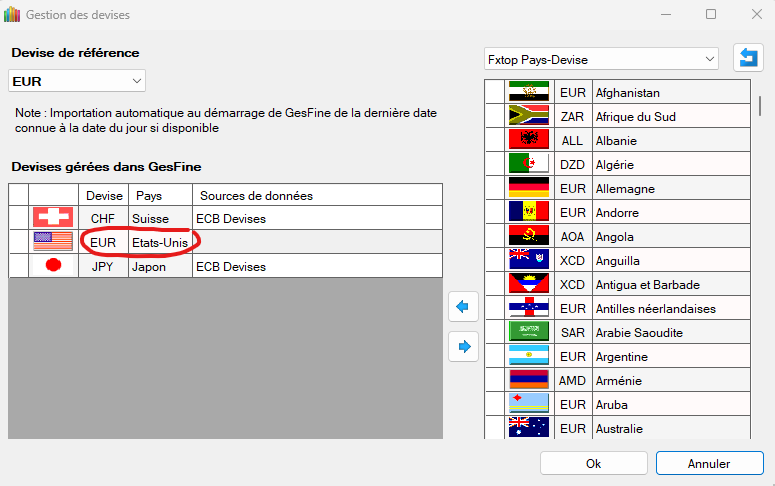The image size is (775, 486).
Task: Click the left arrow add-currency button
Action: pos(463,306)
